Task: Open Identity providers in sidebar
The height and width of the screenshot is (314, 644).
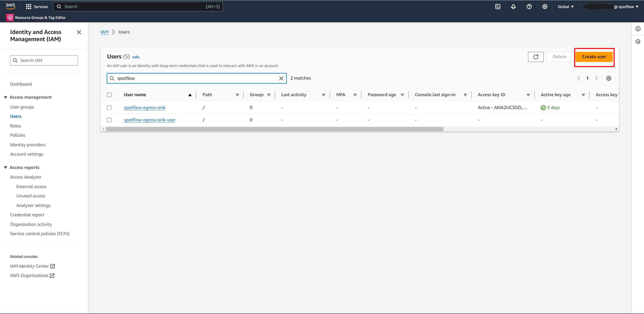Action: pyautogui.click(x=28, y=145)
